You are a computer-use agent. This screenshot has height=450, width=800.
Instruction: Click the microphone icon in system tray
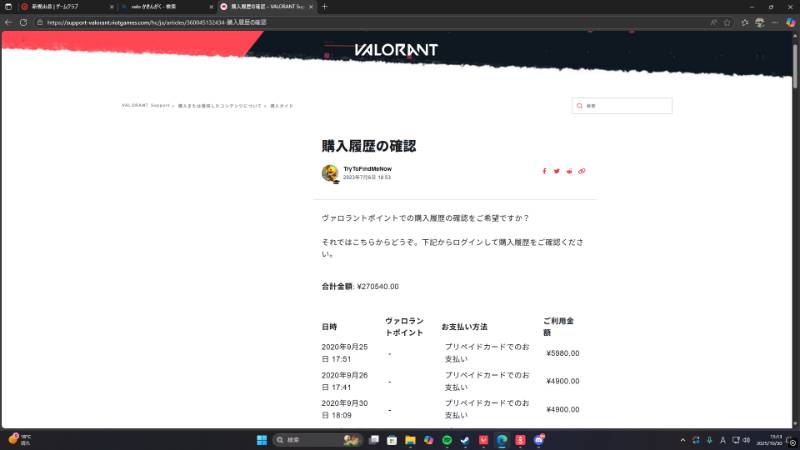pos(710,440)
